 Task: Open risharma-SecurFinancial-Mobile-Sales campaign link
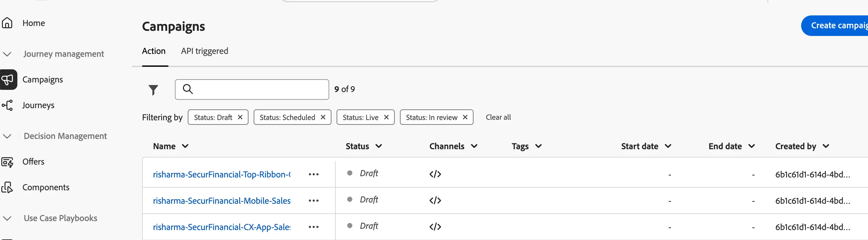[x=222, y=201]
